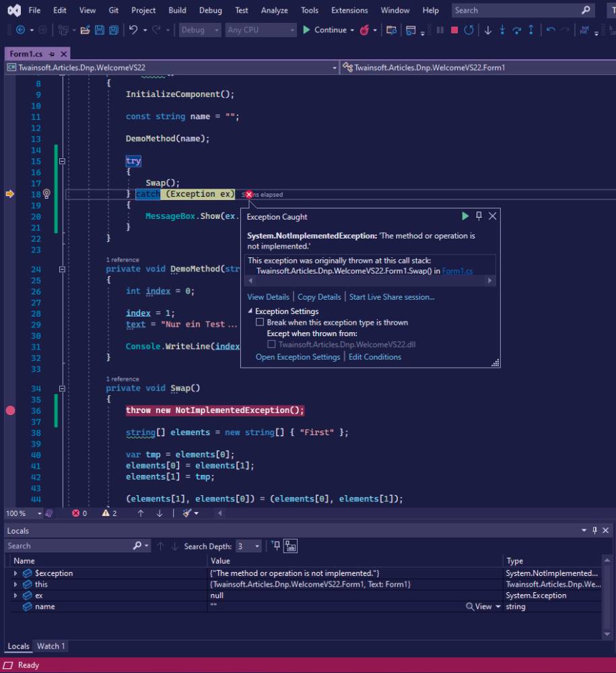Viewport: 616px width, 673px height.
Task: Collapse the try block on line 15
Action: [x=62, y=162]
